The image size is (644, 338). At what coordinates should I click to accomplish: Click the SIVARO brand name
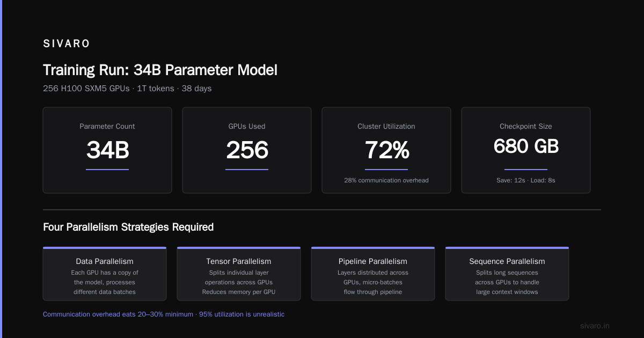pyautogui.click(x=67, y=44)
